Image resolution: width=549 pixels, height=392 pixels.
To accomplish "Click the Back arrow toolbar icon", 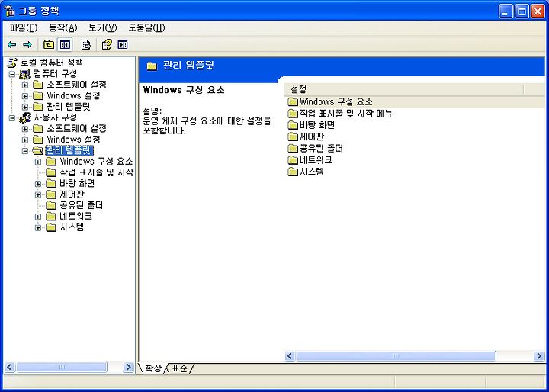I will coord(12,44).
